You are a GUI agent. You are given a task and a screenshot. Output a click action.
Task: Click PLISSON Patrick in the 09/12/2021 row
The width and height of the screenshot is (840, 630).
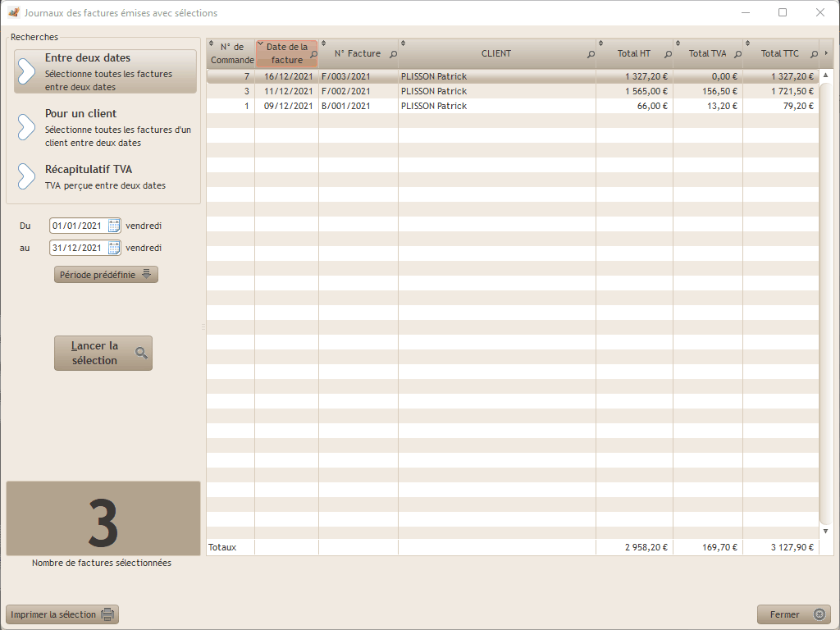pos(434,106)
